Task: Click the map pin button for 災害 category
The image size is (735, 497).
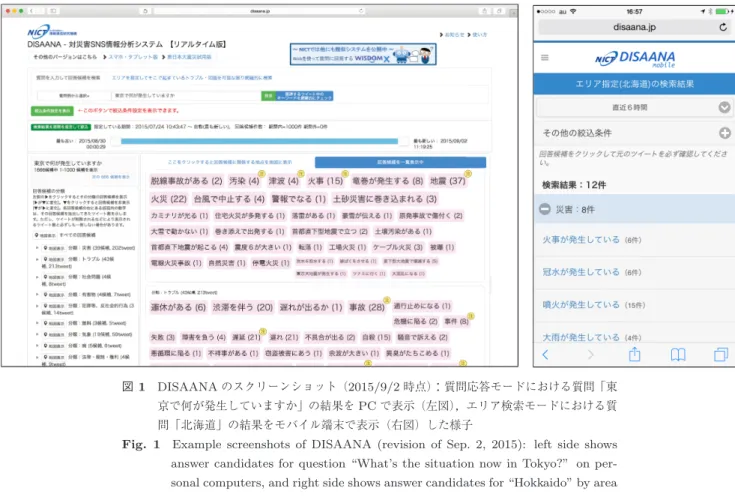Action: tap(53, 248)
